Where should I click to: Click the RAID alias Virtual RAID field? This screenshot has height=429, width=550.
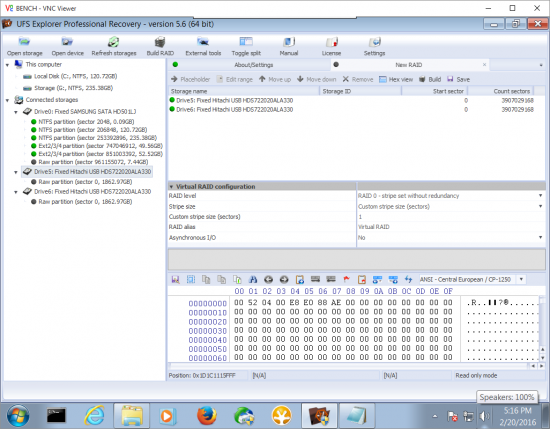(451, 227)
